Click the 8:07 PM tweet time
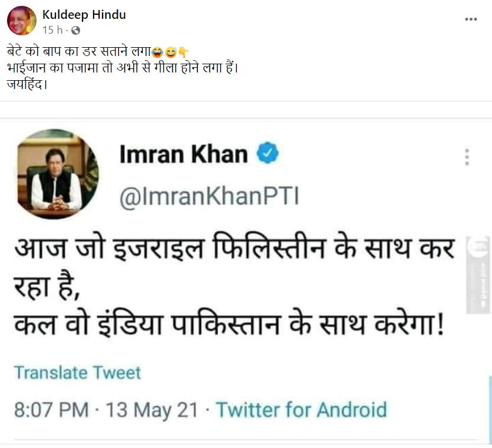Viewport: 492px width, 448px height. point(51,410)
